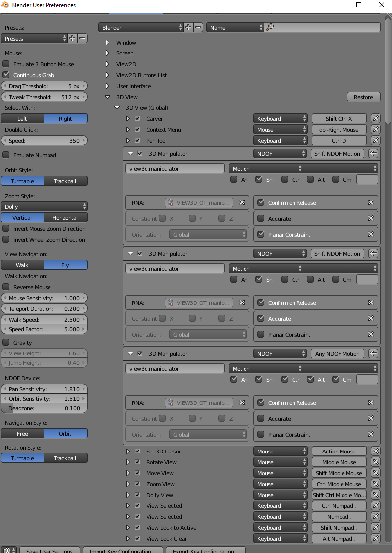Increase Drag Threshold with right arrow
Viewport: 392px width, 553px height.
click(84, 86)
